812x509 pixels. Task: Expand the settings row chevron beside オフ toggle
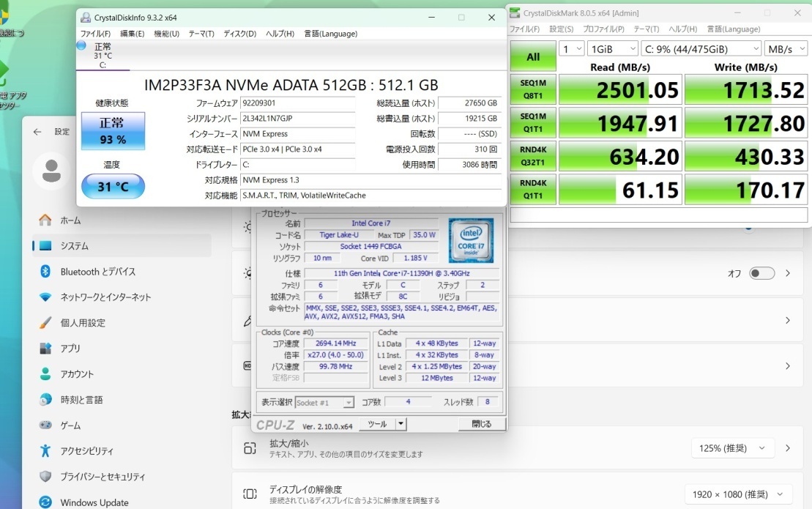click(788, 273)
